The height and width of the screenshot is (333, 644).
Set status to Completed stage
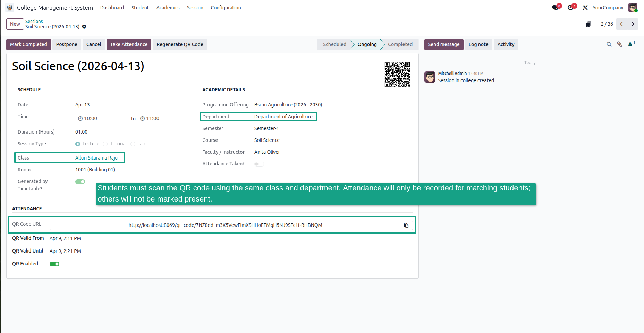(x=400, y=44)
